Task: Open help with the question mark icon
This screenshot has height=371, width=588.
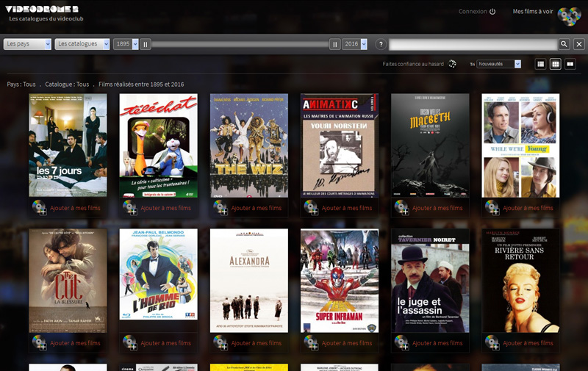Action: coord(381,44)
